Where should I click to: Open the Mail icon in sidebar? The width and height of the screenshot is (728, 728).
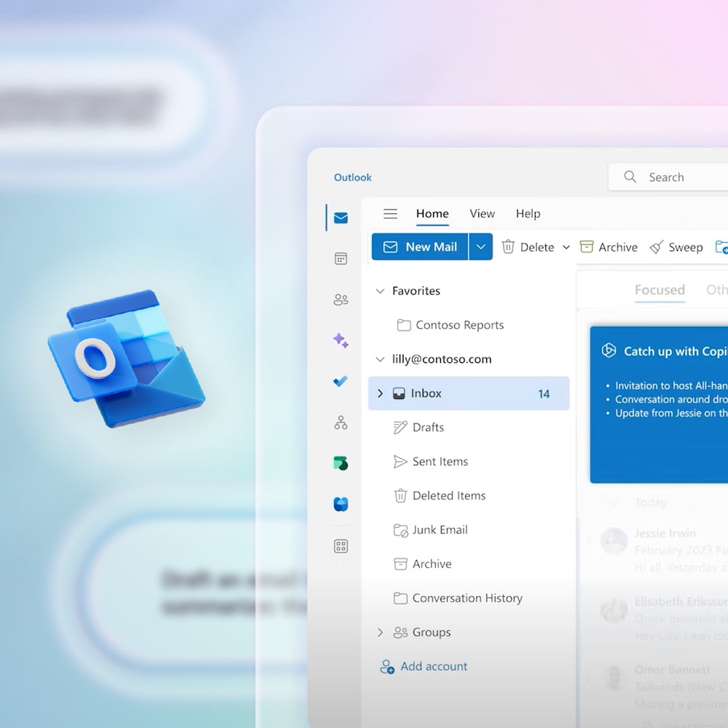tap(341, 218)
